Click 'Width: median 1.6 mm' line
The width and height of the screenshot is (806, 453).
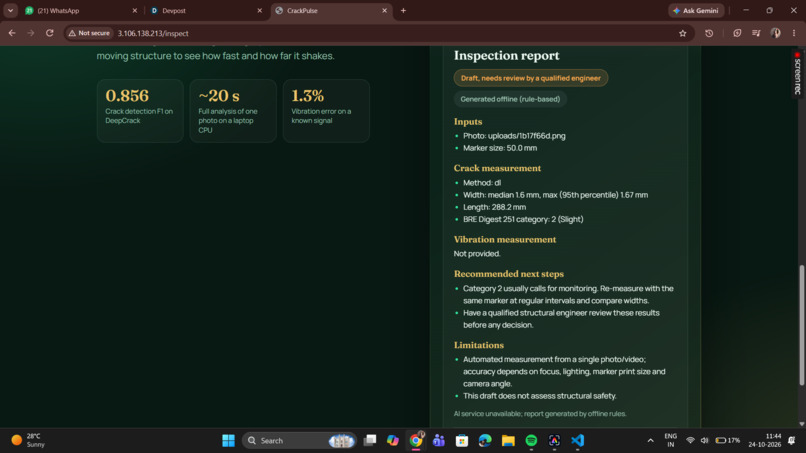pyautogui.click(x=555, y=195)
